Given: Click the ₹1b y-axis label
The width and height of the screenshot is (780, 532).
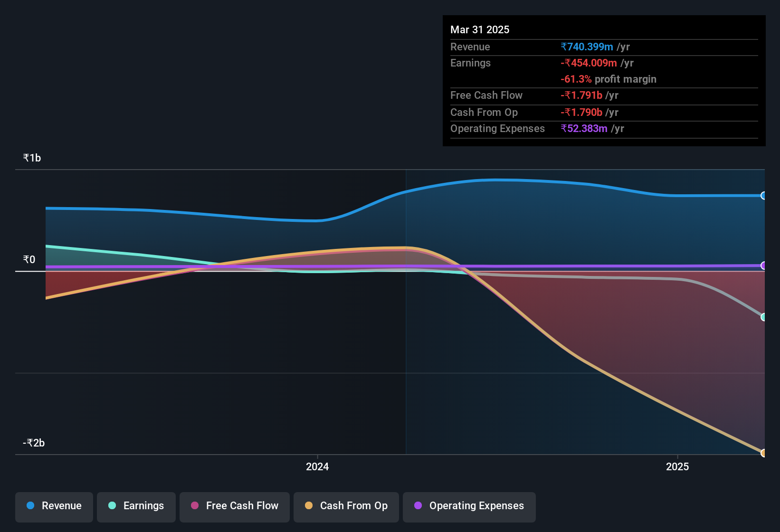Looking at the screenshot, I should pos(32,158).
